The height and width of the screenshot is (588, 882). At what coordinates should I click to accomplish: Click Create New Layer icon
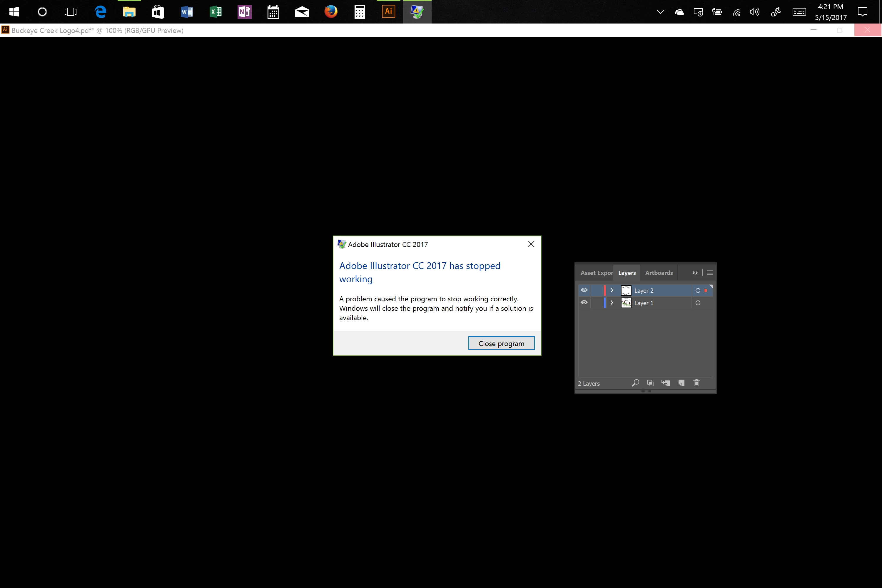tap(681, 383)
